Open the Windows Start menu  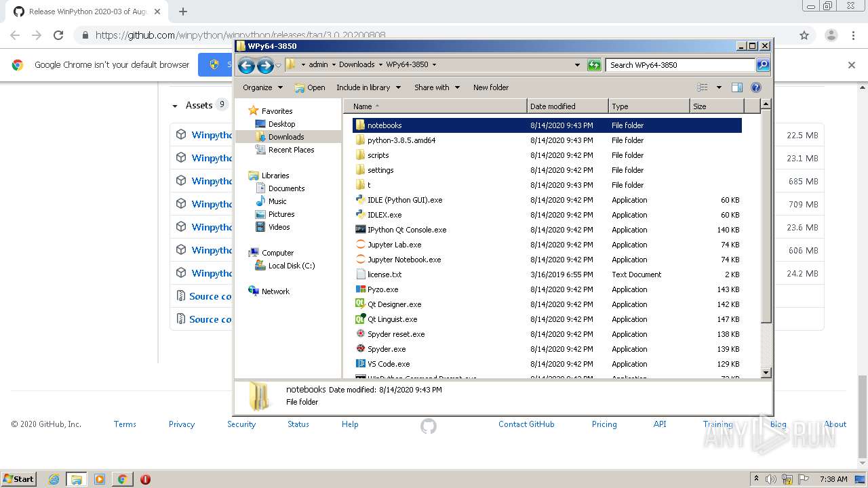18,479
